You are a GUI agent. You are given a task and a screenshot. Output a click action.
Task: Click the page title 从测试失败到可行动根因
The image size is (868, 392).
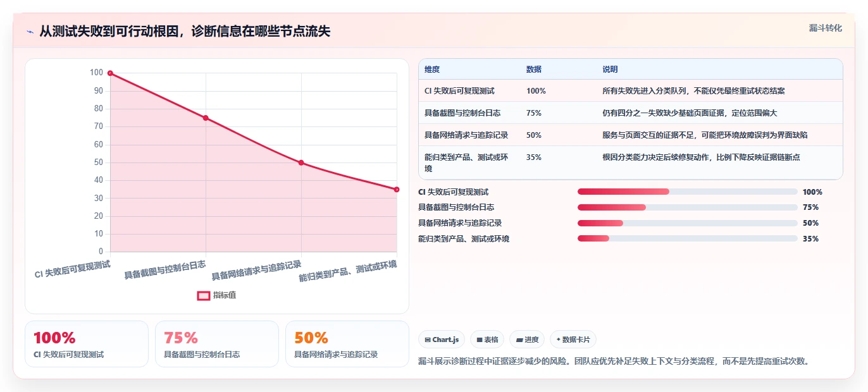[x=185, y=32]
